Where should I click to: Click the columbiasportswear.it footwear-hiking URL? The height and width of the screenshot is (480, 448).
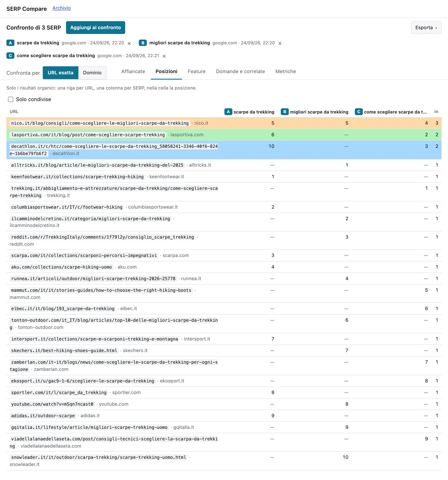(x=67, y=207)
